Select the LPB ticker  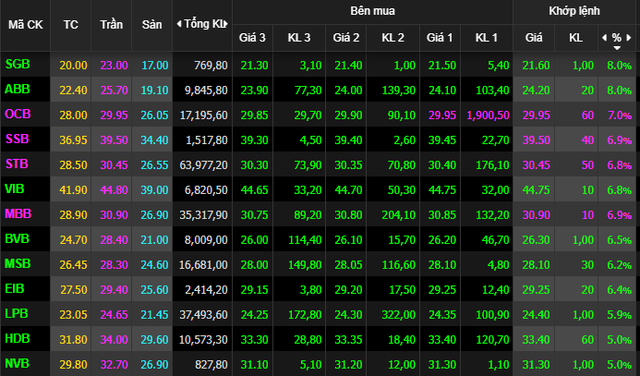[x=16, y=313]
